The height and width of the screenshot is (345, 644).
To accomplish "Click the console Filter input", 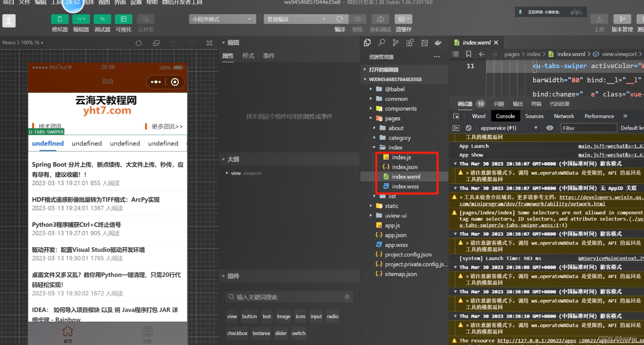I will [588, 128].
